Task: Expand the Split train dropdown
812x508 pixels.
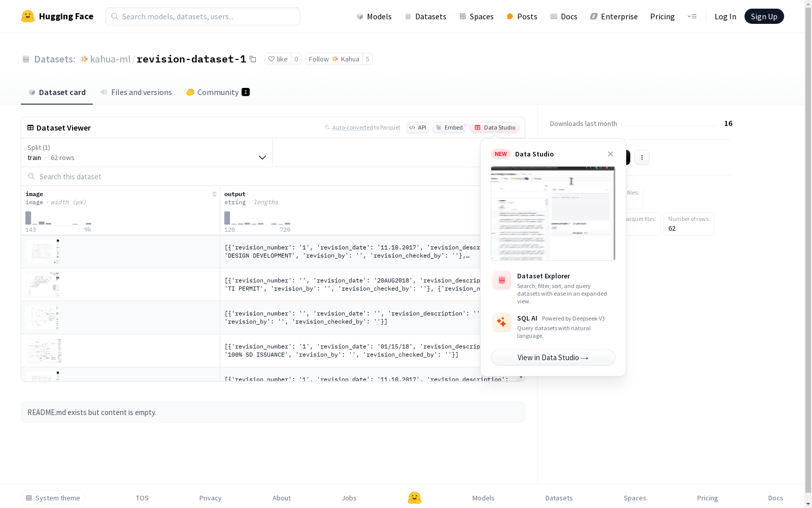Action: [x=147, y=152]
